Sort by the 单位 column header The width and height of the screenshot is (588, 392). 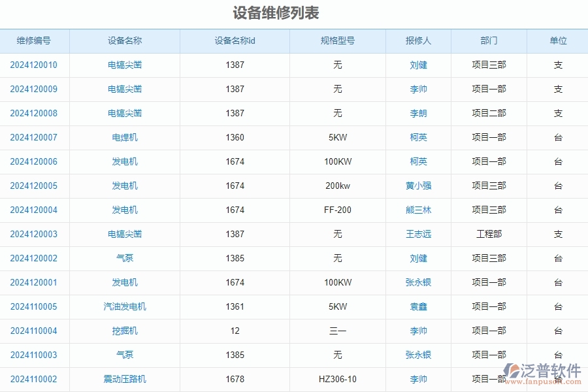[x=557, y=41]
